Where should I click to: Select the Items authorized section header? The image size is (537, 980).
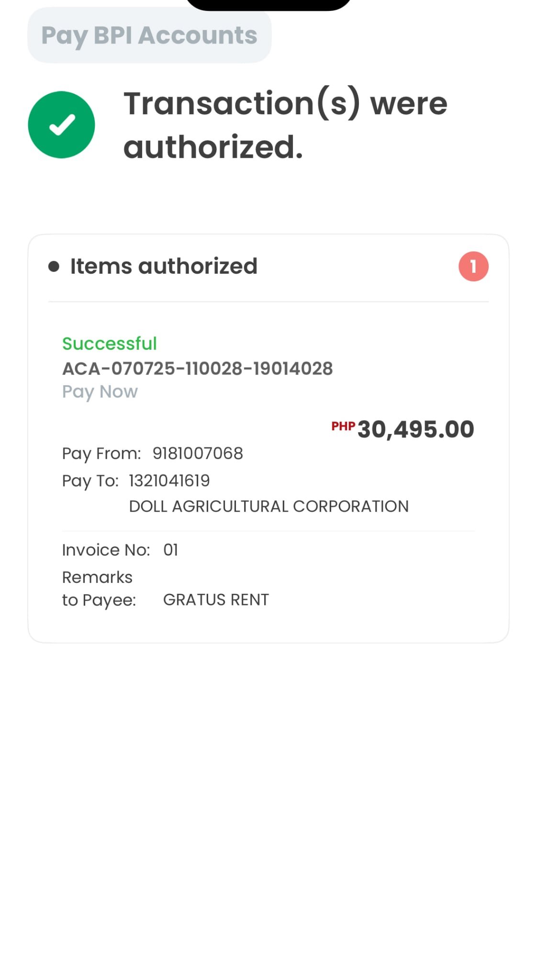pos(164,267)
